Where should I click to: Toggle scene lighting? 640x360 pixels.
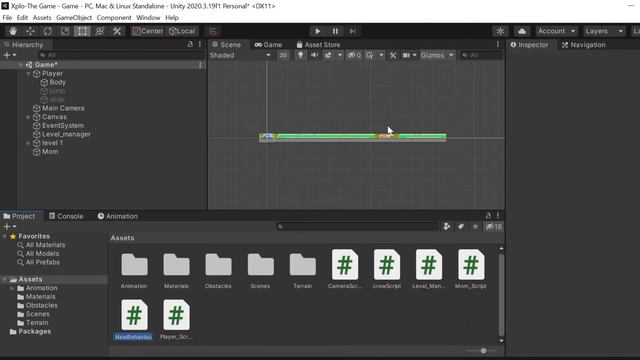(300, 55)
